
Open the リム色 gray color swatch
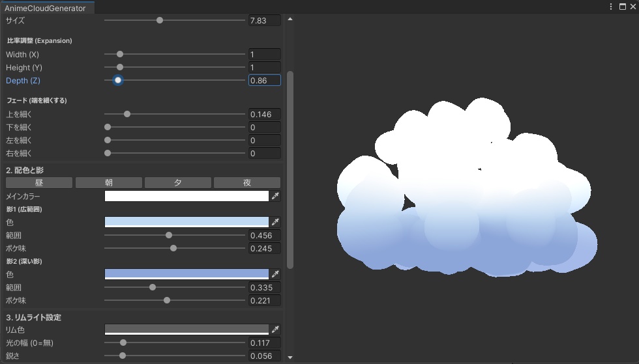click(x=186, y=329)
